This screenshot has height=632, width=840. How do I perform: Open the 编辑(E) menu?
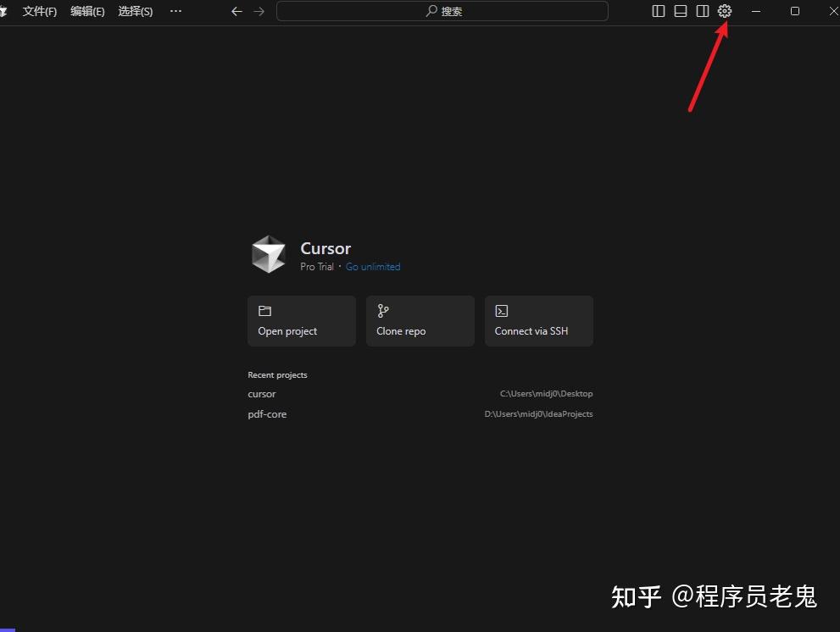[87, 11]
